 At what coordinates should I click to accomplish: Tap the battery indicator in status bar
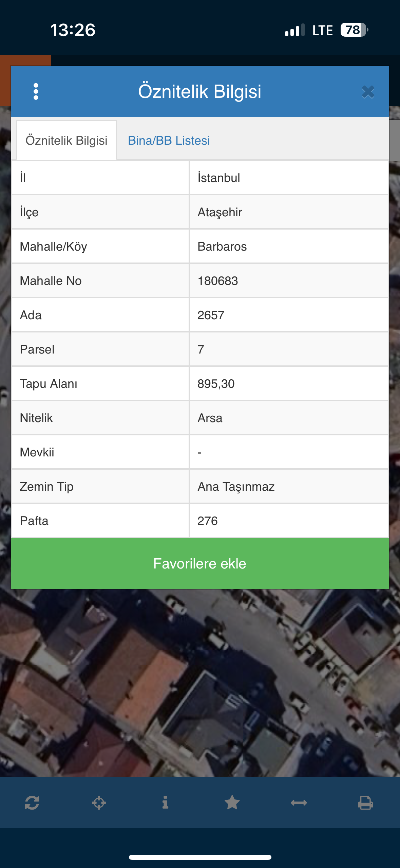(x=354, y=30)
